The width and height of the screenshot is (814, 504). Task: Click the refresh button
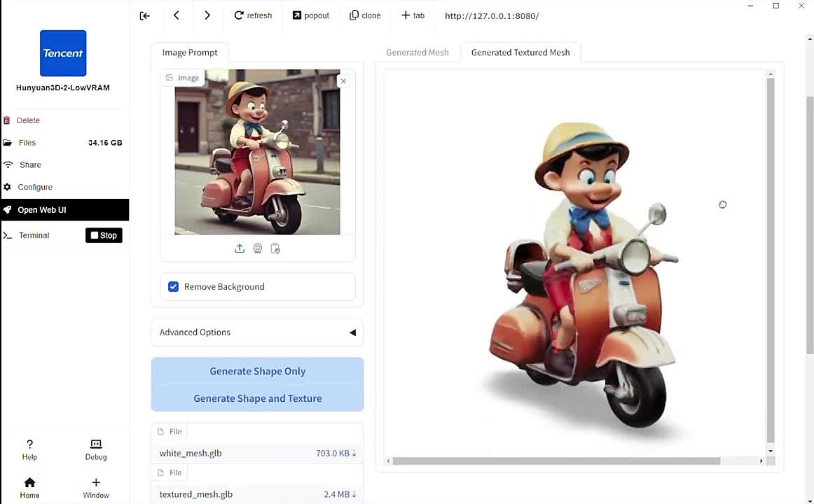(253, 15)
